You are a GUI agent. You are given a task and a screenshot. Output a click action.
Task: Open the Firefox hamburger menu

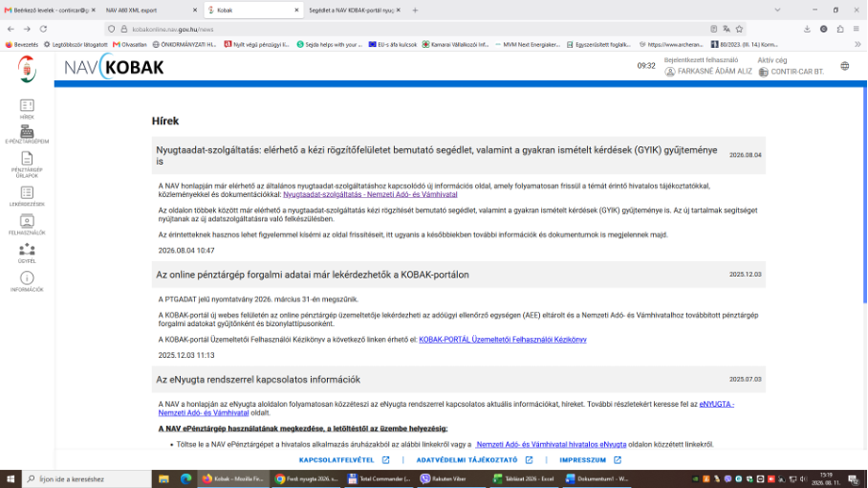pyautogui.click(x=857, y=29)
